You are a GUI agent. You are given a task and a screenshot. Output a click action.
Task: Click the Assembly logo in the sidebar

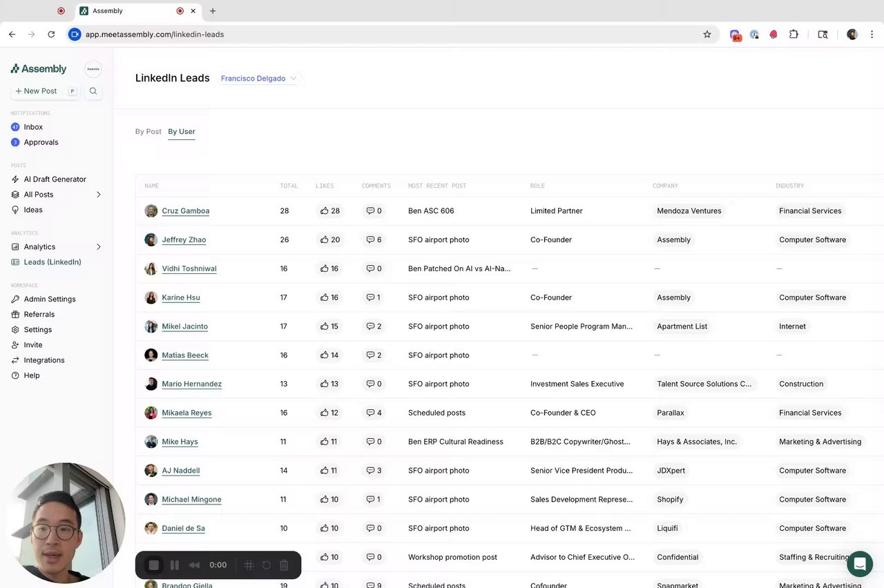[x=39, y=69]
